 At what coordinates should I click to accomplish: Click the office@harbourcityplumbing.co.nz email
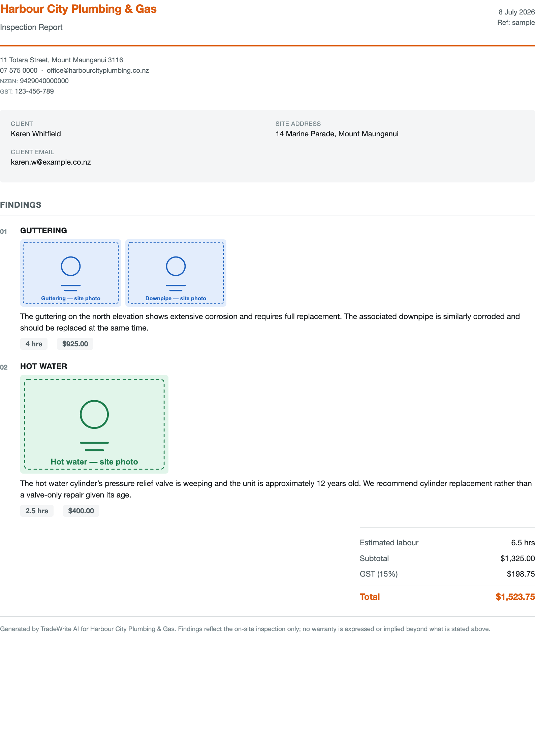pyautogui.click(x=98, y=70)
